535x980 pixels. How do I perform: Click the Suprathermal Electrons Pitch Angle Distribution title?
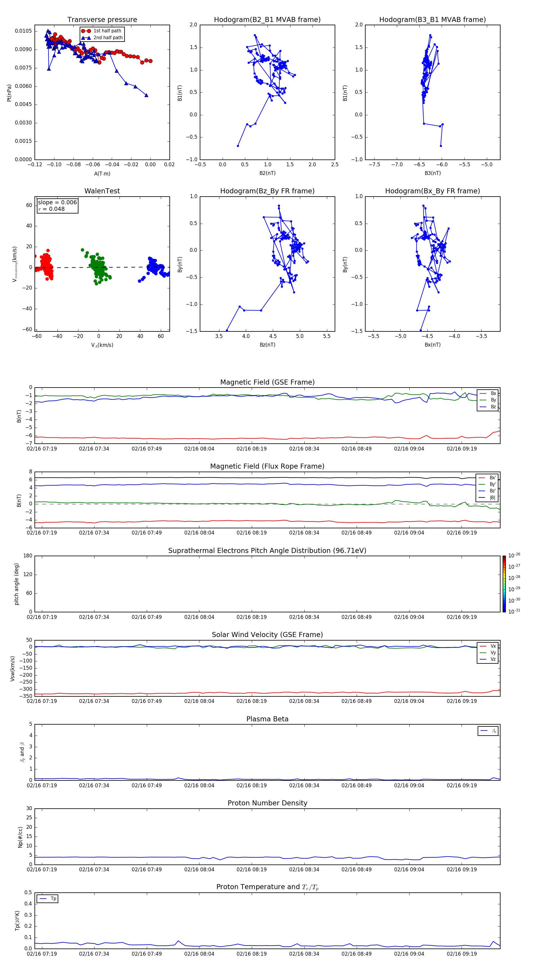[x=267, y=551]
